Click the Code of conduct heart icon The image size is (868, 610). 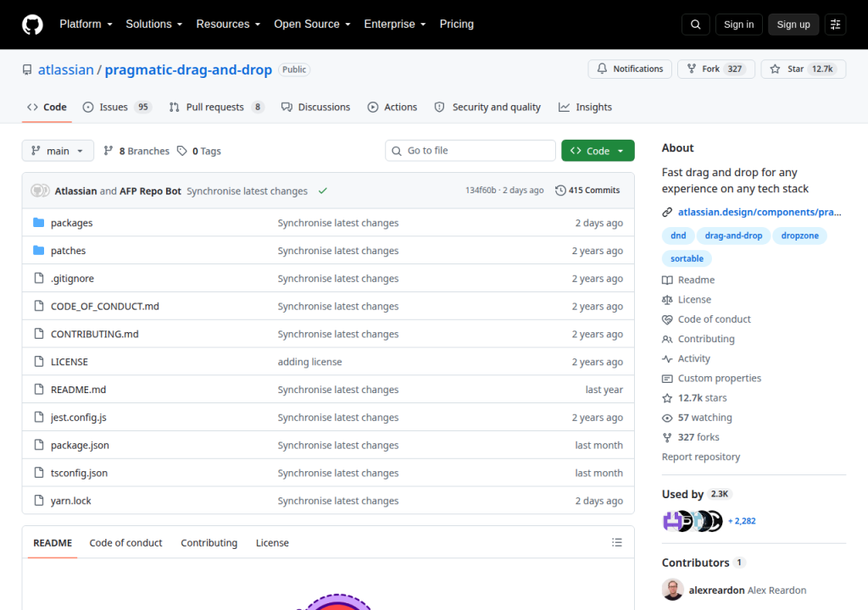pyautogui.click(x=667, y=319)
